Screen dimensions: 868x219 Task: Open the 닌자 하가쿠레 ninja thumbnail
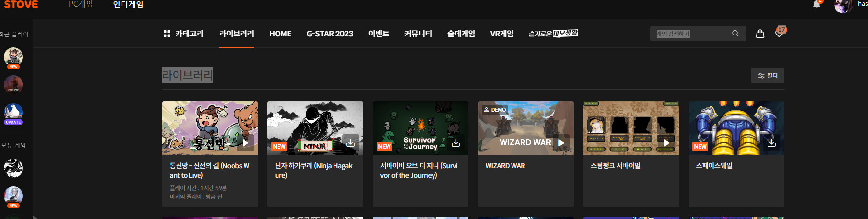click(315, 128)
